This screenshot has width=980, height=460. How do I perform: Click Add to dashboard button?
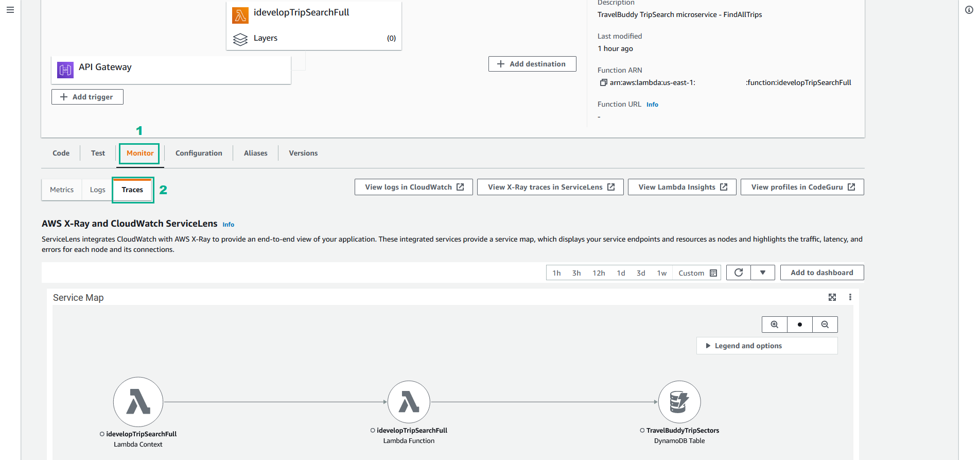tap(822, 272)
